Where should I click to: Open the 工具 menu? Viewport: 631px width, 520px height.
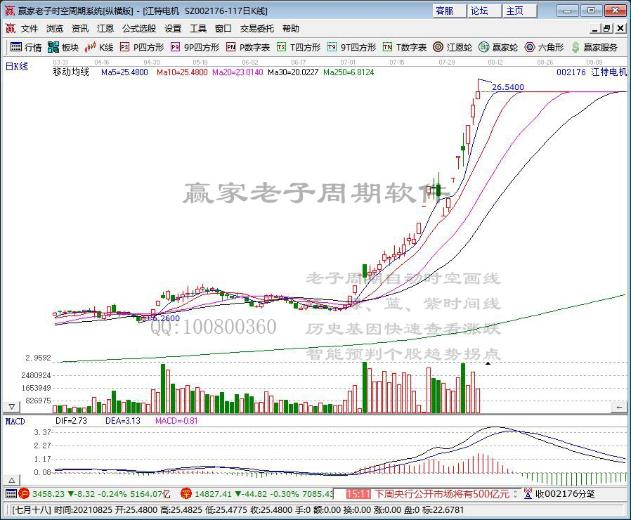click(198, 28)
